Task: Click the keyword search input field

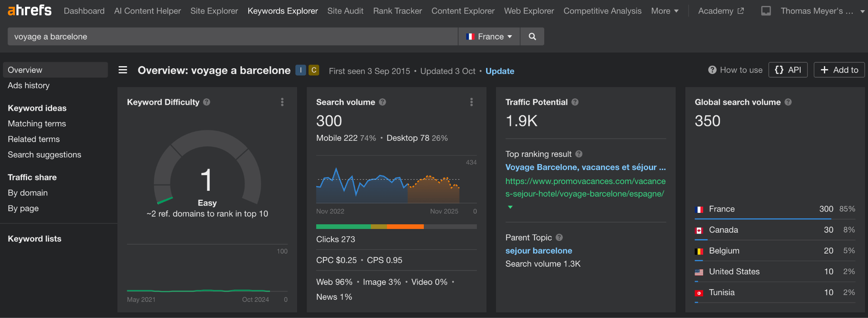Action: [x=232, y=36]
